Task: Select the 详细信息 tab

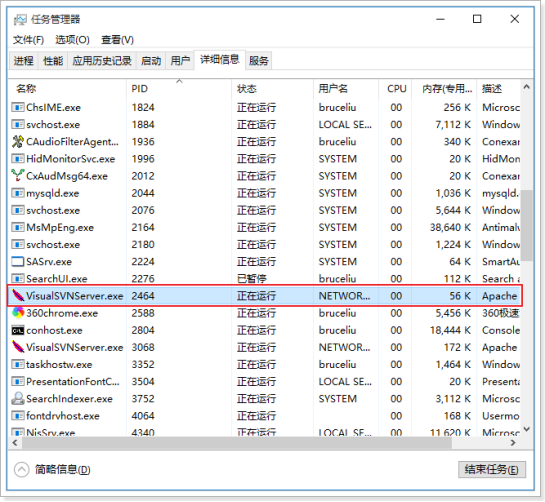Action: (220, 60)
